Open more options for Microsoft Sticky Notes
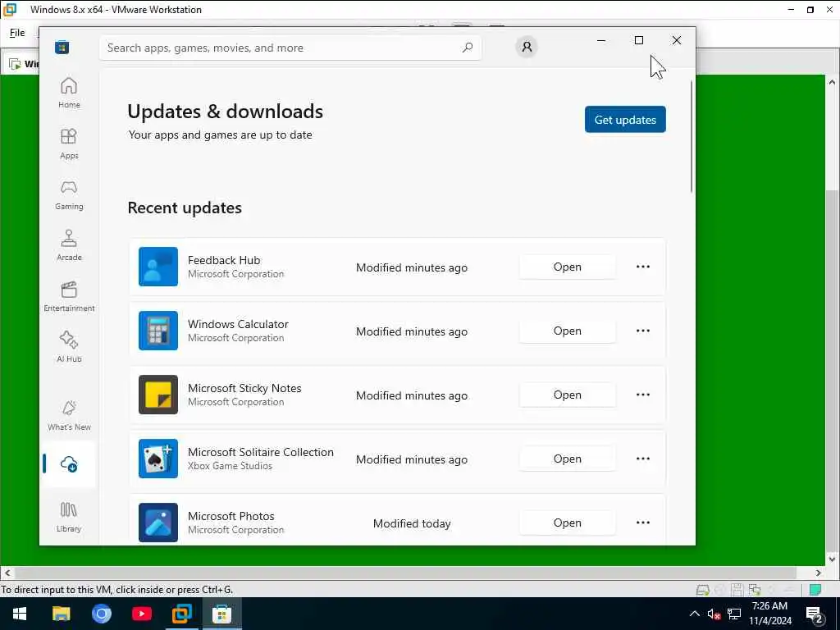The width and height of the screenshot is (840, 630). coord(643,395)
